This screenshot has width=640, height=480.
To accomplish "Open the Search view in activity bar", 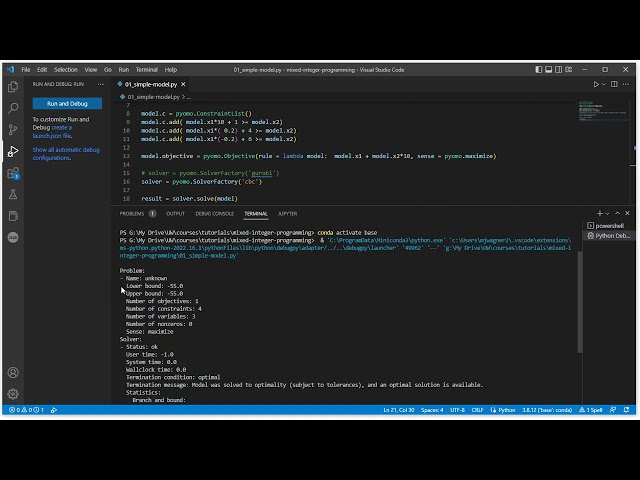I will coord(13,108).
